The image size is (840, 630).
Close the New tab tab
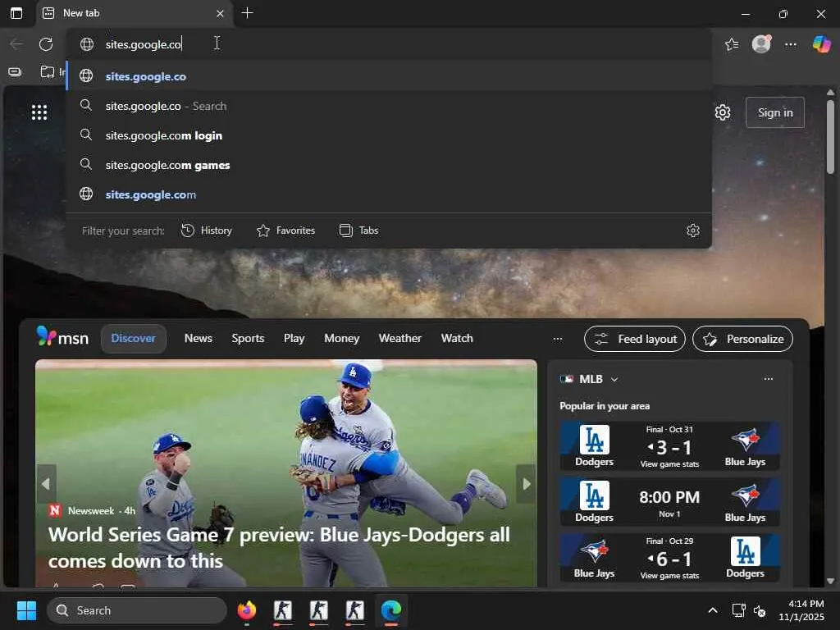coord(220,13)
